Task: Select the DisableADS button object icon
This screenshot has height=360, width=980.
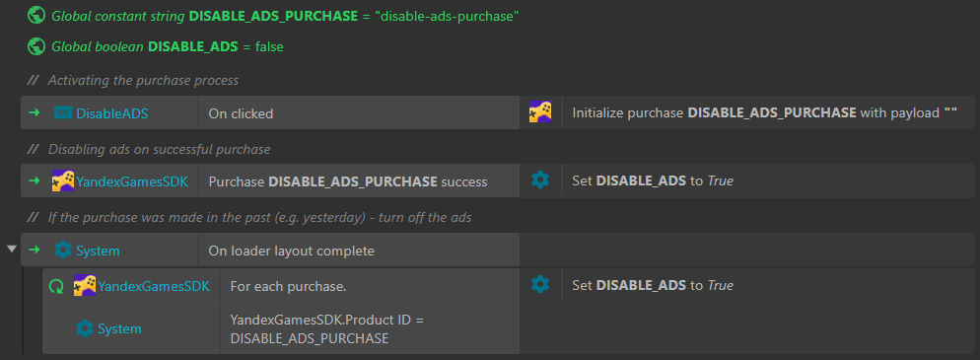Action: click(63, 113)
